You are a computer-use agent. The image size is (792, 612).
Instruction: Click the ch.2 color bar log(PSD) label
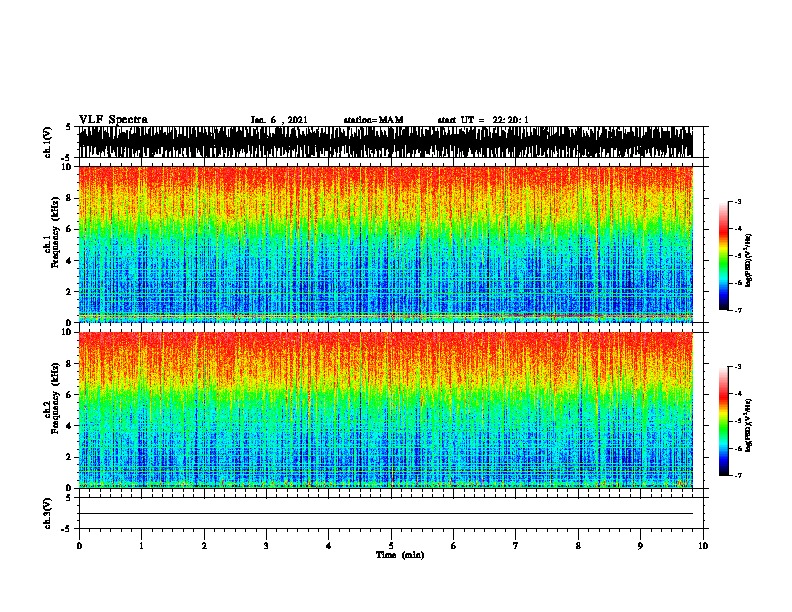tap(749, 425)
